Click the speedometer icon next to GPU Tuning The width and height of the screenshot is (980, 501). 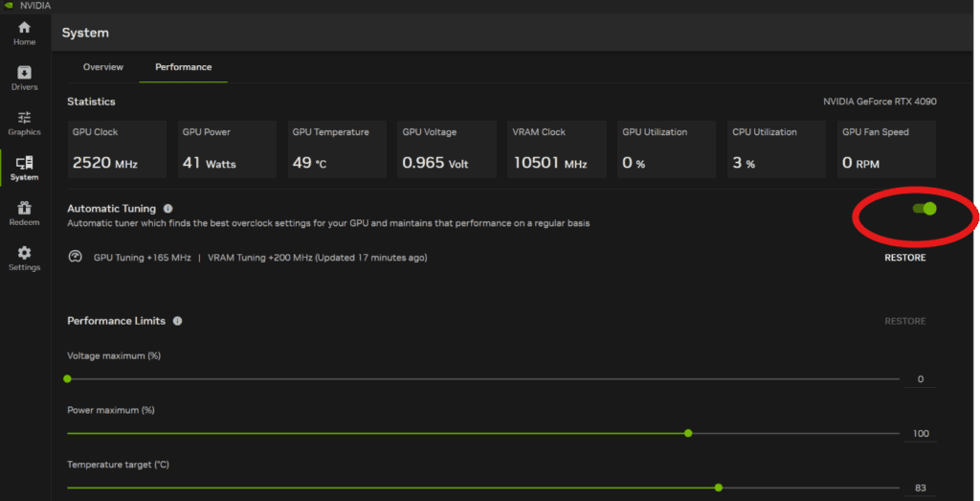pos(76,257)
